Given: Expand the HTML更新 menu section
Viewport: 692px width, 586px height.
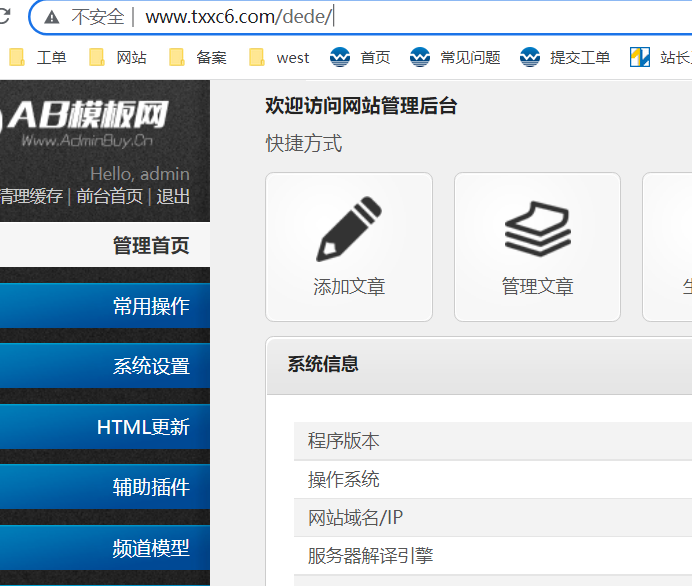Looking at the screenshot, I should pyautogui.click(x=105, y=427).
